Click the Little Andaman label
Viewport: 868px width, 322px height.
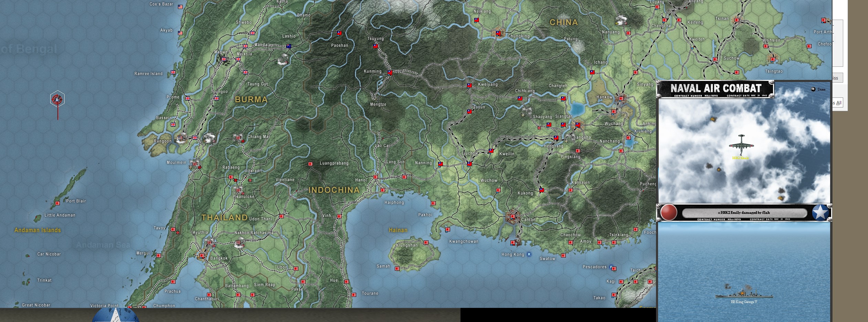[60, 215]
